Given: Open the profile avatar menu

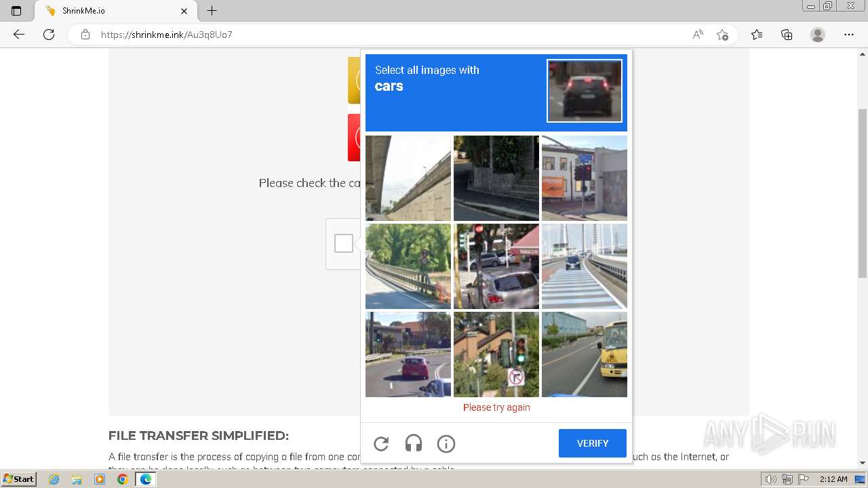Looking at the screenshot, I should click(x=818, y=35).
